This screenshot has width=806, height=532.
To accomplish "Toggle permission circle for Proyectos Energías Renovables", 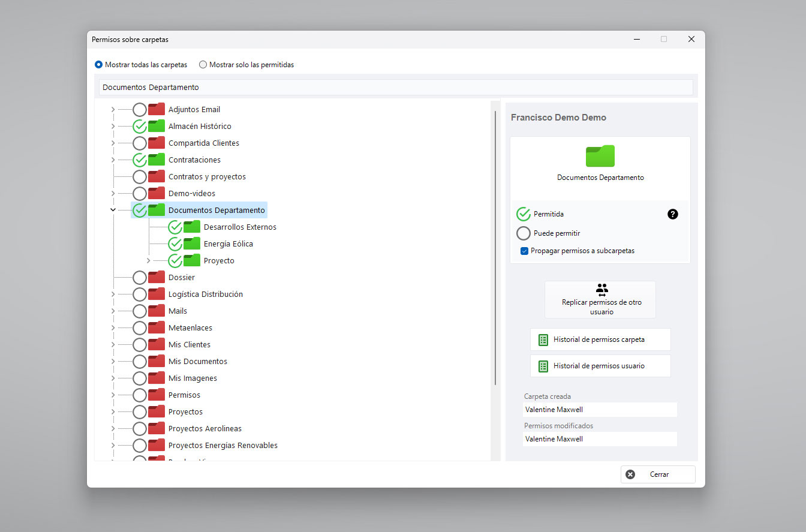I will pos(140,446).
